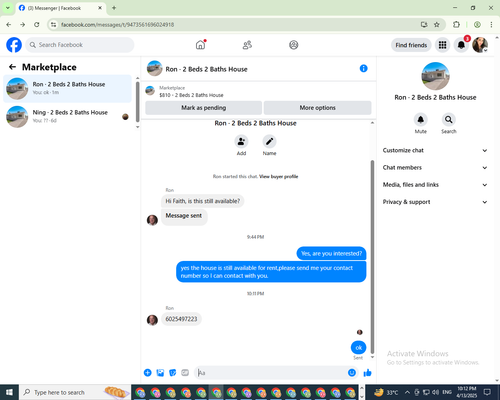This screenshot has height=400, width=500.
Task: Send a thumbs up like
Action: coord(367,373)
